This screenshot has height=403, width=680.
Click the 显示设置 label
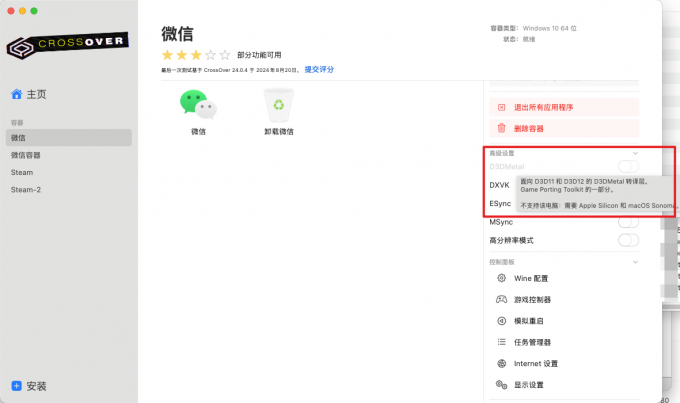[529, 385]
